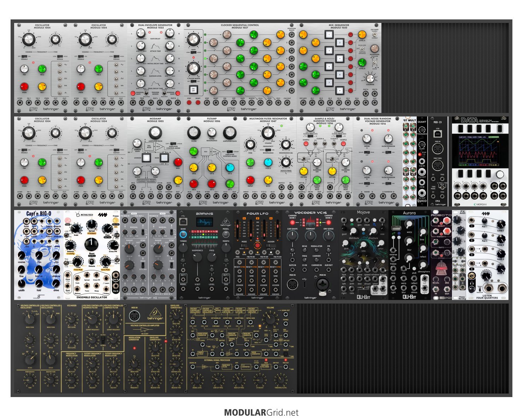Select step button 5 on the Mix-Sequencer
The height and width of the screenshot is (420, 523).
tap(329, 66)
